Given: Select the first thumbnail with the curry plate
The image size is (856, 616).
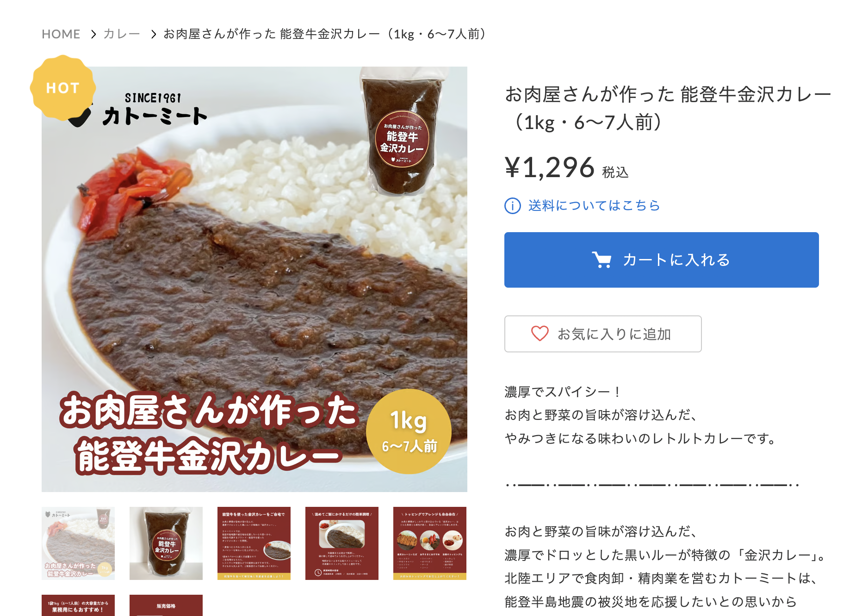Looking at the screenshot, I should (x=78, y=543).
